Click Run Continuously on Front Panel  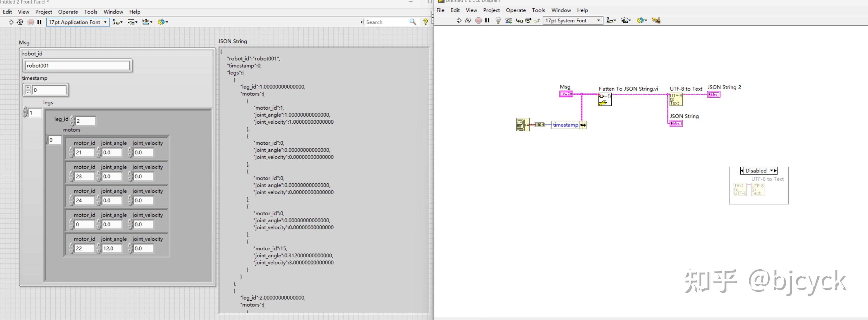click(x=20, y=22)
